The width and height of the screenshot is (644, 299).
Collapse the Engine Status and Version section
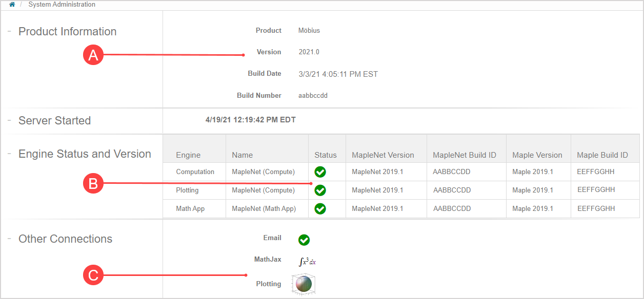(x=9, y=153)
